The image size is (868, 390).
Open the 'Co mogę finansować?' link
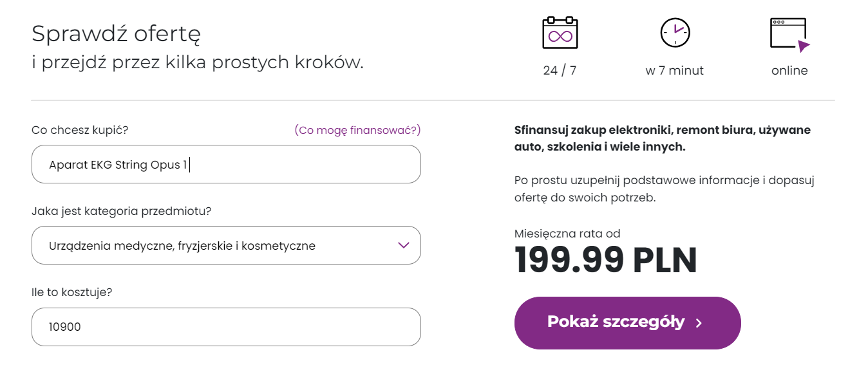pyautogui.click(x=357, y=130)
